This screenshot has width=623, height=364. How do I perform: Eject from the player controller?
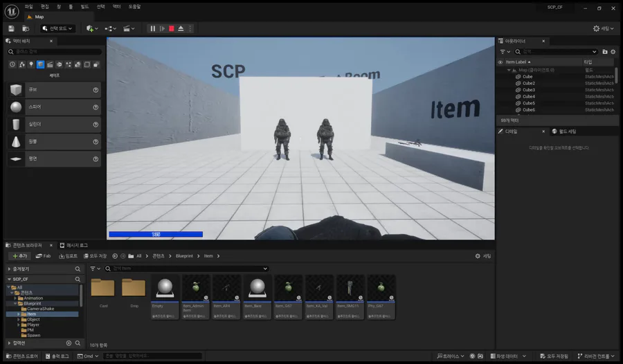click(x=181, y=28)
